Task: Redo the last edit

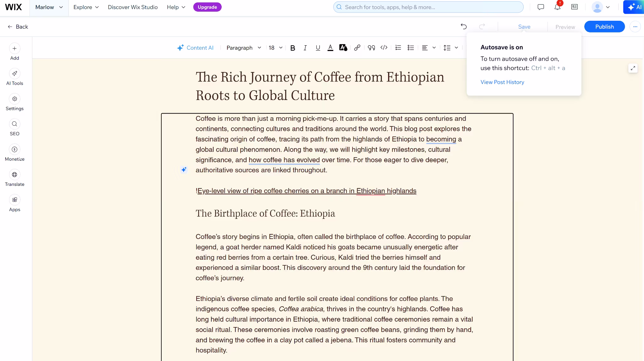Action: 482,26
